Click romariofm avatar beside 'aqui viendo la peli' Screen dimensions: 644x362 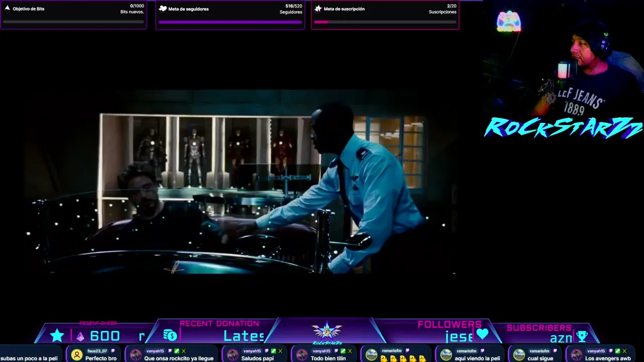coord(446,355)
